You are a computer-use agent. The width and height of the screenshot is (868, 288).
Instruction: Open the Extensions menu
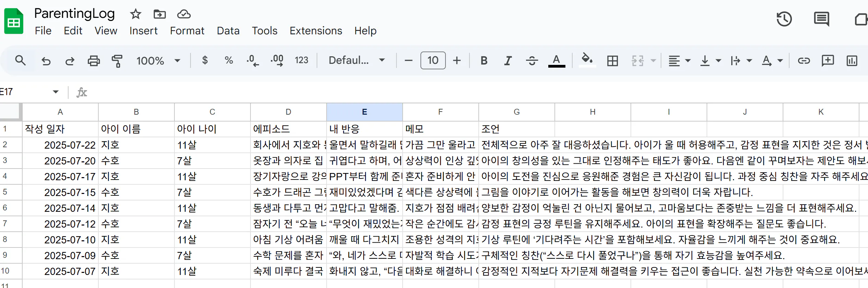(316, 31)
